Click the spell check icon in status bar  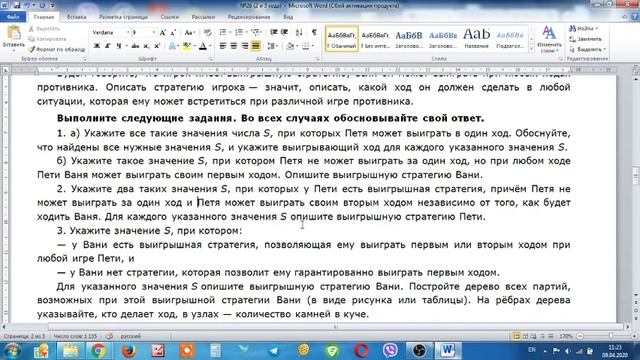tap(109, 336)
